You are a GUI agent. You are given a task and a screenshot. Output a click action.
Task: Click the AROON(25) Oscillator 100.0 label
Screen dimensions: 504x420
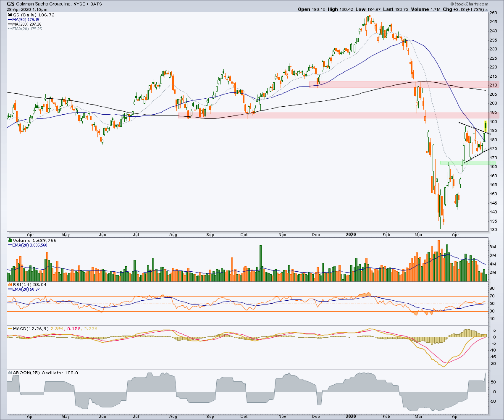(x=43, y=373)
